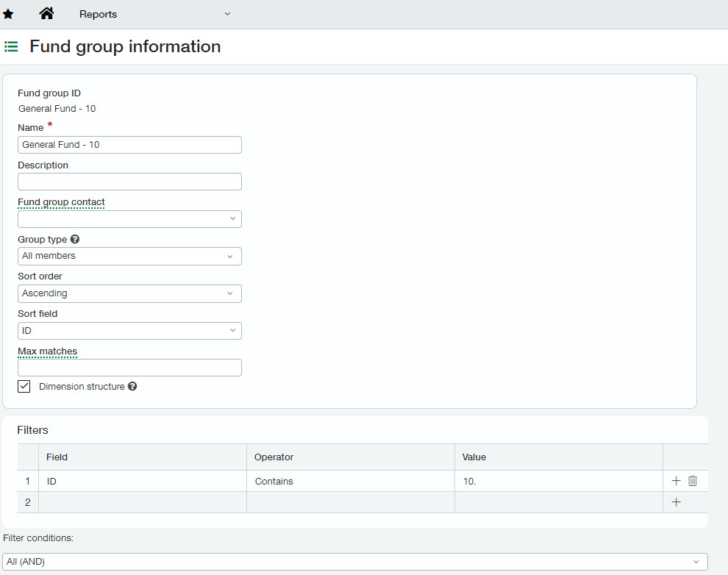The width and height of the screenshot is (728, 575).
Task: Click inside the Description input field
Action: click(129, 181)
